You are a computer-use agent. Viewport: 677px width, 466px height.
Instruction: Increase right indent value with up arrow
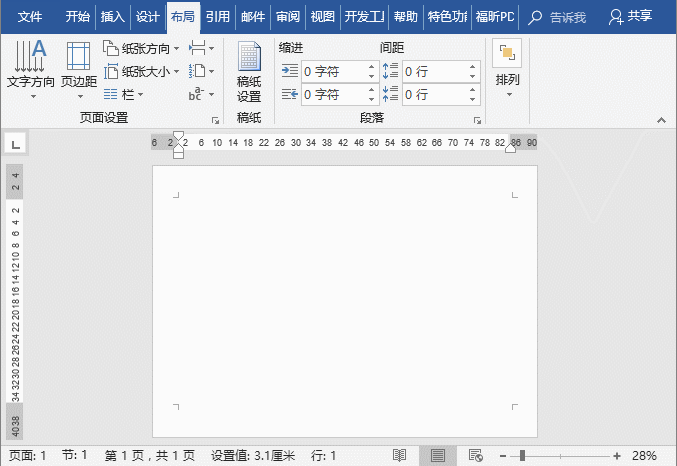(371, 89)
